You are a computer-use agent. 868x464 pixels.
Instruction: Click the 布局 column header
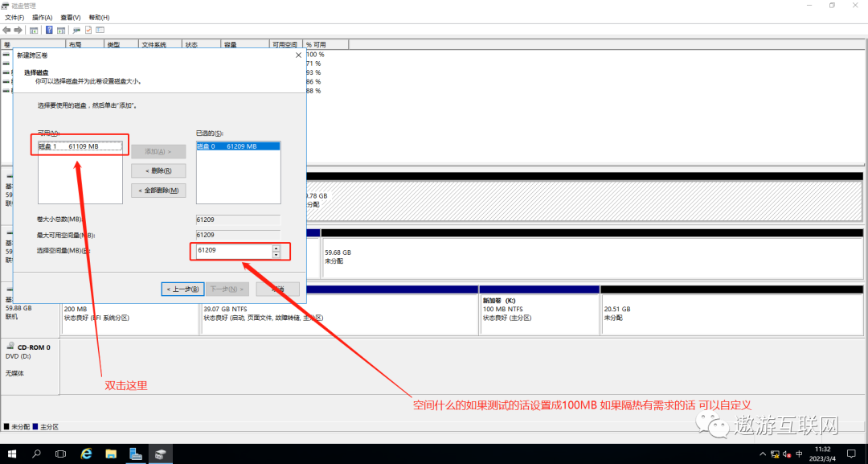pos(84,44)
